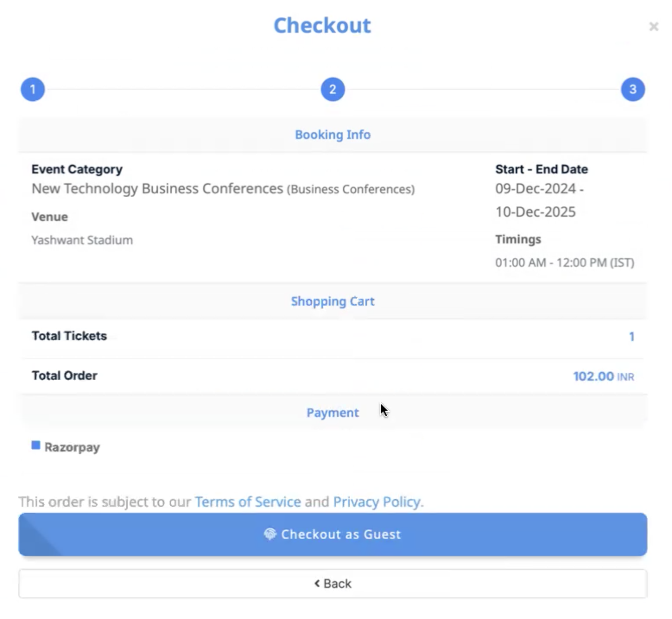Click the fingerprint icon on the checkout button
The width and height of the screenshot is (672, 619).
click(270, 534)
